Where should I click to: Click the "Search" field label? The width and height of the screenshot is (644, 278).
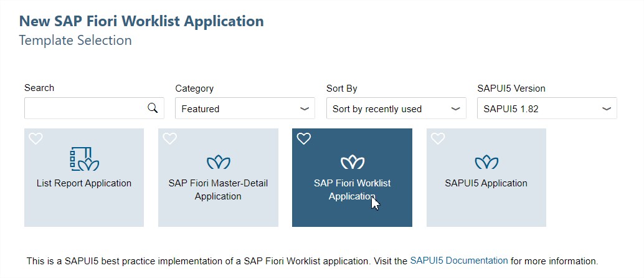point(39,88)
